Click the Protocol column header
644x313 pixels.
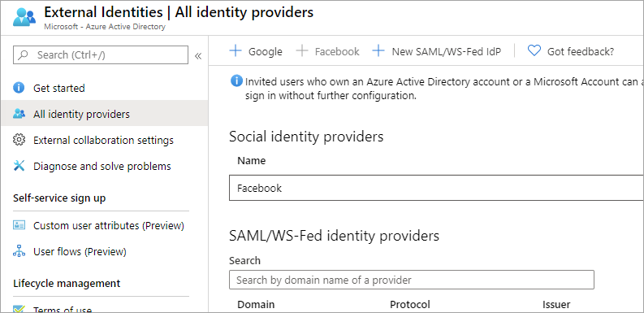point(410,304)
